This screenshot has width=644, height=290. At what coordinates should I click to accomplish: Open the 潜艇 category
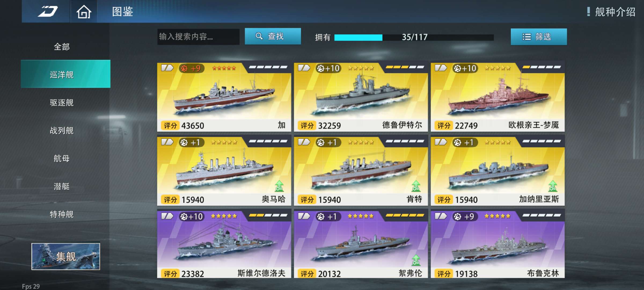62,186
